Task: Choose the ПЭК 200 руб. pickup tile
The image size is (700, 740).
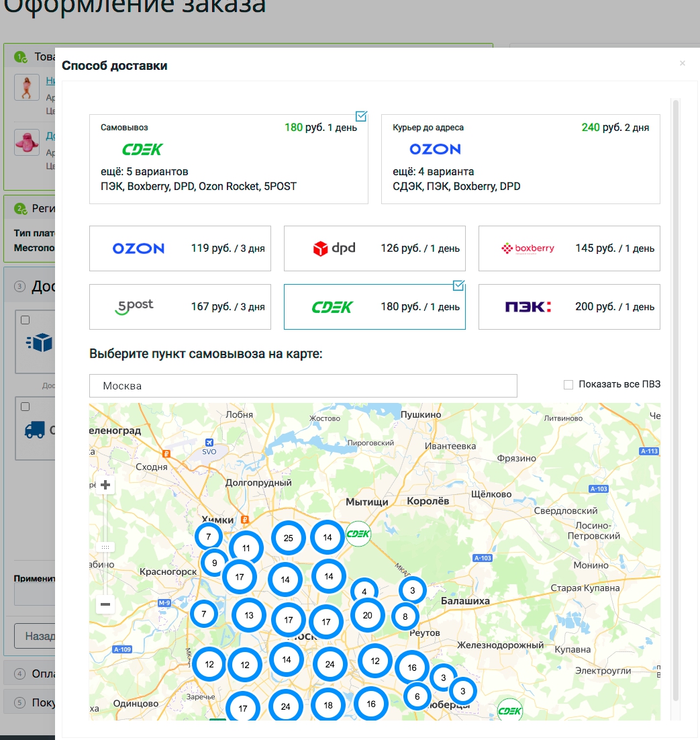Action: (x=569, y=307)
